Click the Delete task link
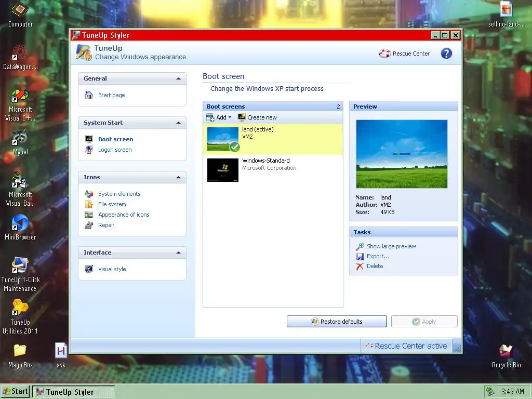The width and height of the screenshot is (532, 399). (x=375, y=267)
